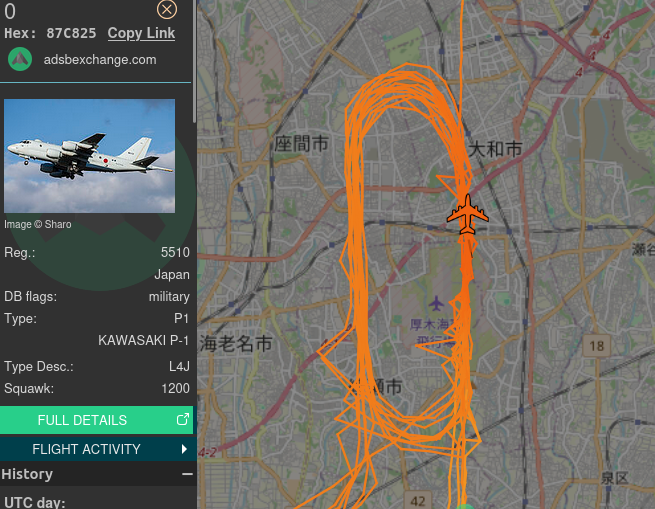Viewport: 655px width, 509px height.
Task: Click the Image © Sharo credit text
Action: (x=38, y=224)
